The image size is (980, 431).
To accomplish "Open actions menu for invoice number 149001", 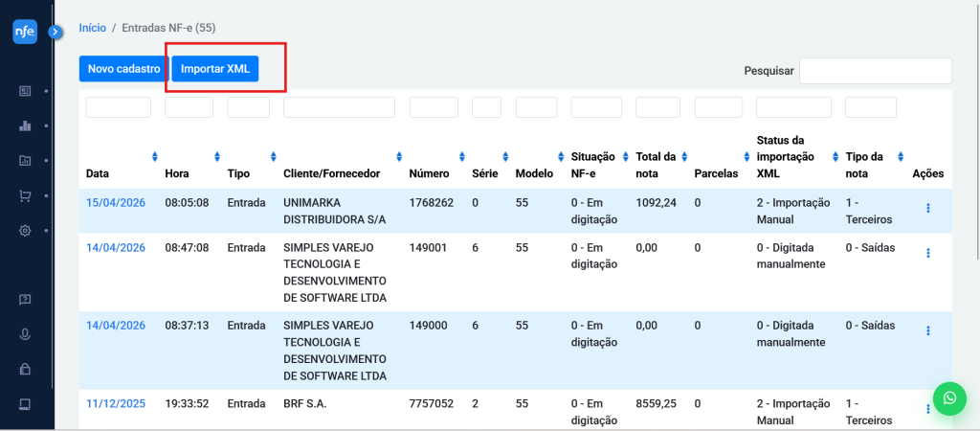I will (927, 253).
